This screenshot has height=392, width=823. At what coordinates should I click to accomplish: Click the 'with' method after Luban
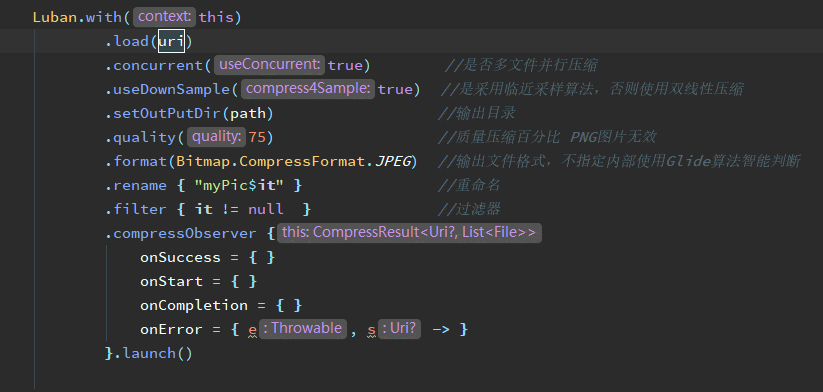pos(104,17)
